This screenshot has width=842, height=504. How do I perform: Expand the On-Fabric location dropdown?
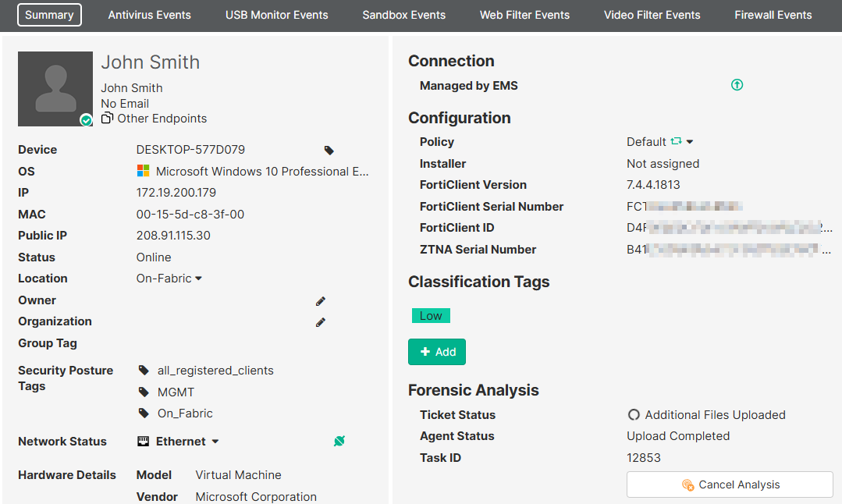198,279
